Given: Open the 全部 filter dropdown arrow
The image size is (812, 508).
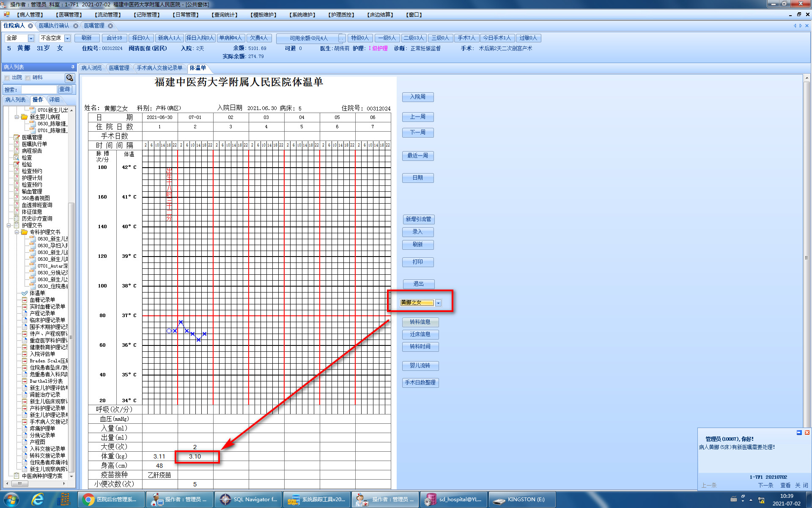Looking at the screenshot, I should pyautogui.click(x=31, y=38).
